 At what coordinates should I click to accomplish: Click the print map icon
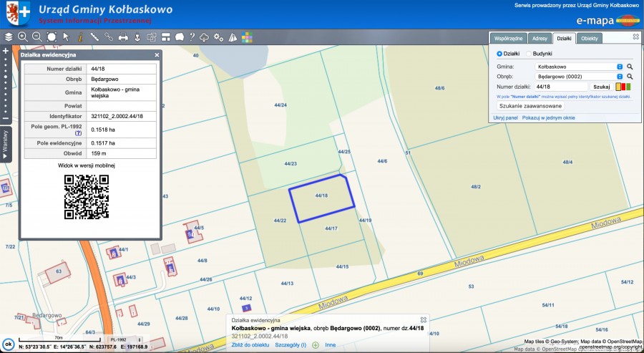[x=123, y=37]
